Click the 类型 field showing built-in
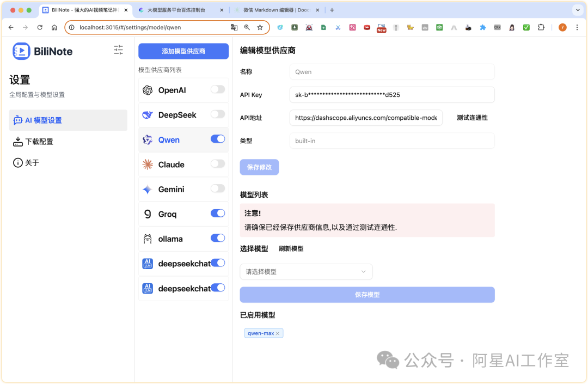Image resolution: width=588 pixels, height=384 pixels. (x=392, y=141)
